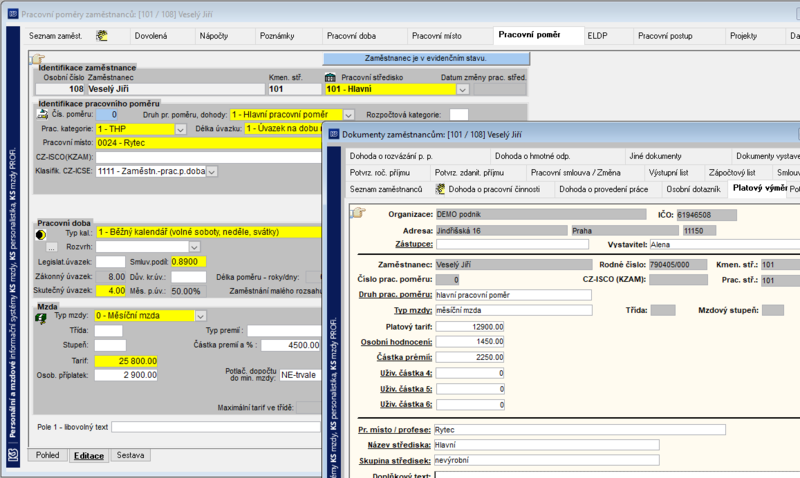Viewport: 800px width, 478px height.
Task: Open the Pracovní doba tab
Action: [x=351, y=36]
